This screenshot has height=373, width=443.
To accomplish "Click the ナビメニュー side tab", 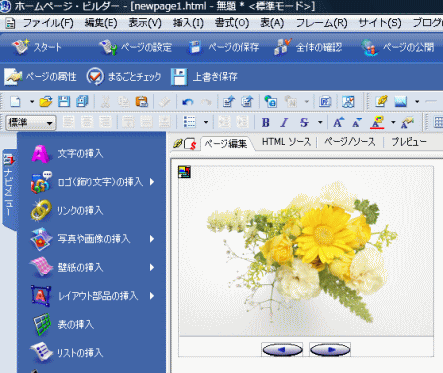I will click(x=9, y=189).
